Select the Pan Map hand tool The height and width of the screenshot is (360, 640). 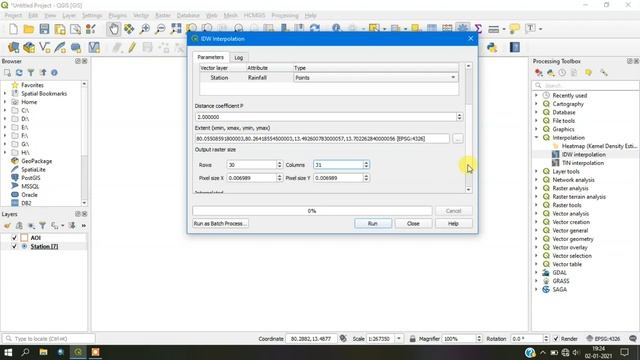point(113,29)
